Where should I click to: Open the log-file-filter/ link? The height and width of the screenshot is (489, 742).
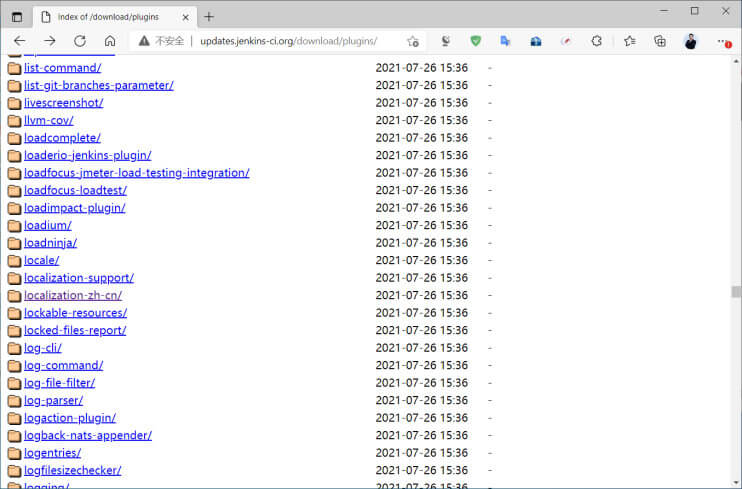pyautogui.click(x=60, y=383)
